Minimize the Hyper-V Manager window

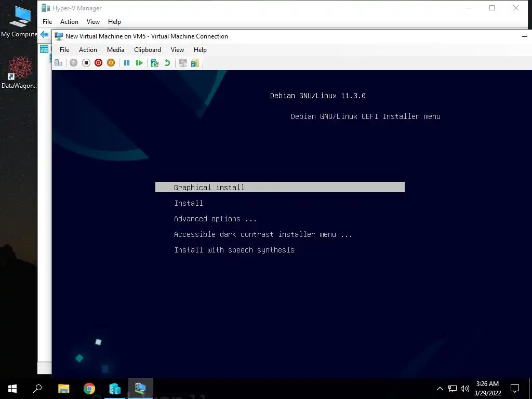(x=469, y=8)
